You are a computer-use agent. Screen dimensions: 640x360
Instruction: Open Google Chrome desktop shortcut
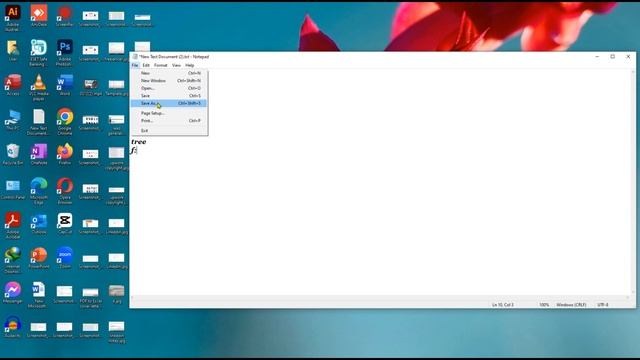pyautogui.click(x=64, y=122)
